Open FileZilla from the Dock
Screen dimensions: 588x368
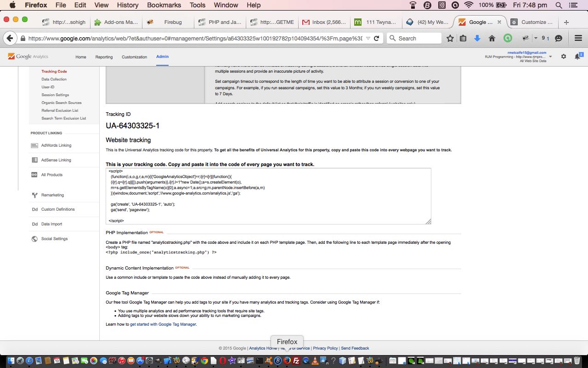pyautogui.click(x=297, y=361)
